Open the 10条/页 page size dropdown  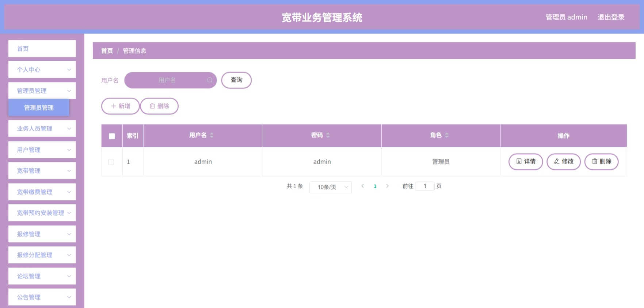pyautogui.click(x=330, y=187)
